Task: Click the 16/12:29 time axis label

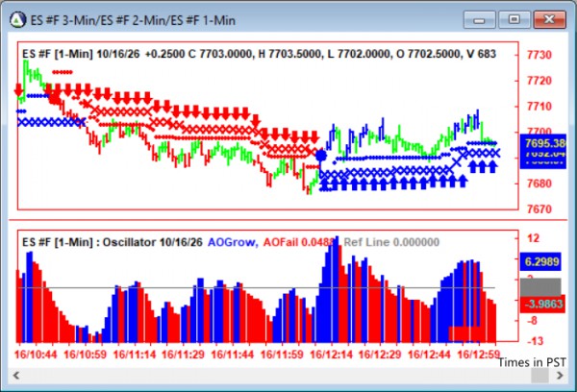Action: pyautogui.click(x=380, y=355)
